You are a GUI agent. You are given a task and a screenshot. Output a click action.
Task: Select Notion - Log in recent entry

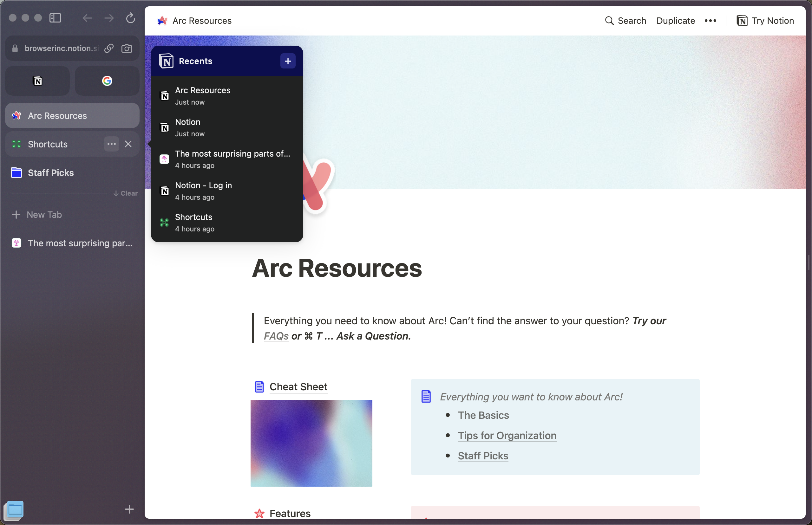tap(227, 191)
